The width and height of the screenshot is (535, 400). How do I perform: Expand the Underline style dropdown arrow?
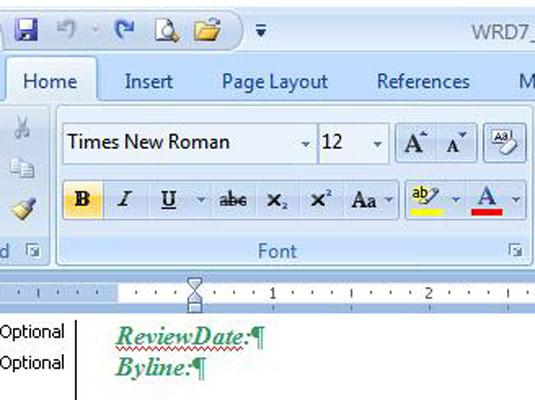[x=202, y=200]
